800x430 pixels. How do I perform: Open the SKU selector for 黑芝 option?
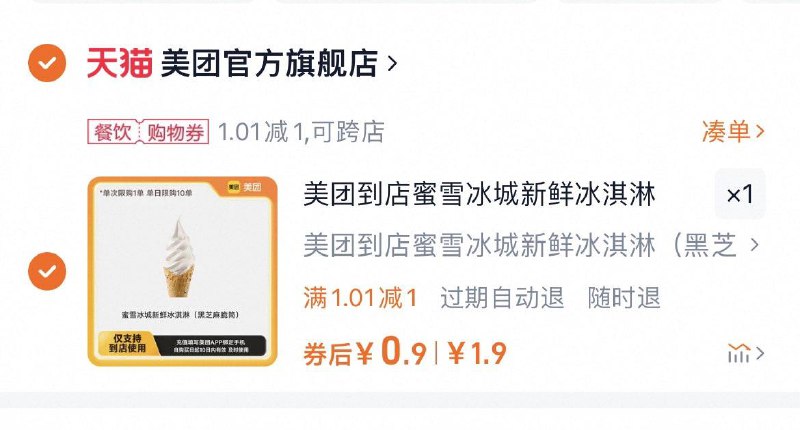(531, 245)
